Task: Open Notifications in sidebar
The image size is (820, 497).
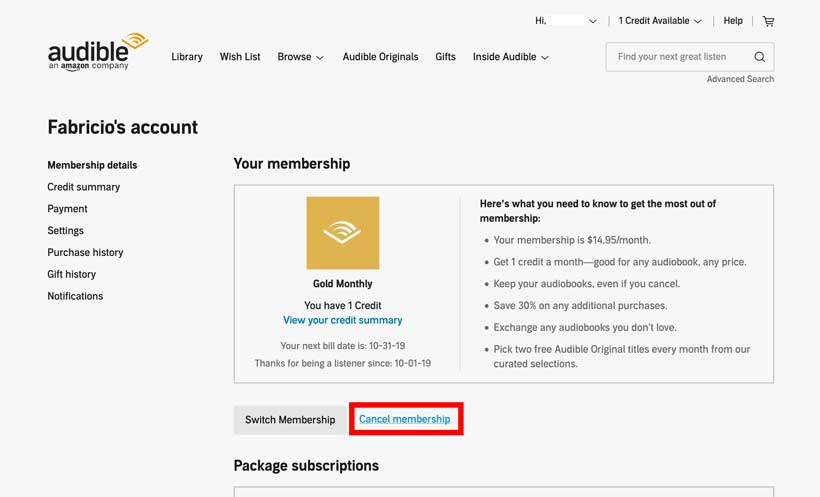Action: (x=75, y=296)
